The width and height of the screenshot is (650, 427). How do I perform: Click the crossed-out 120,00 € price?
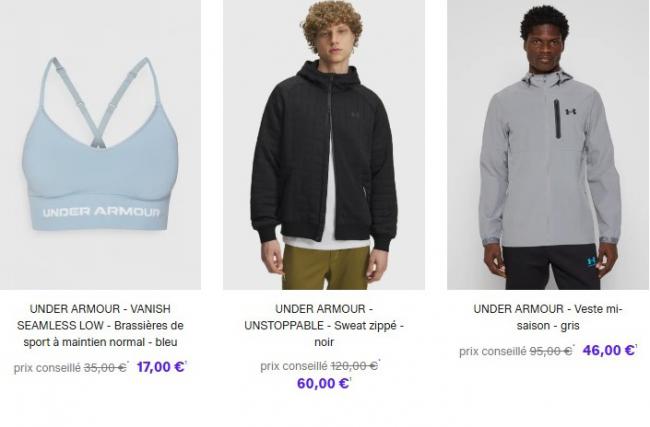[x=354, y=366]
